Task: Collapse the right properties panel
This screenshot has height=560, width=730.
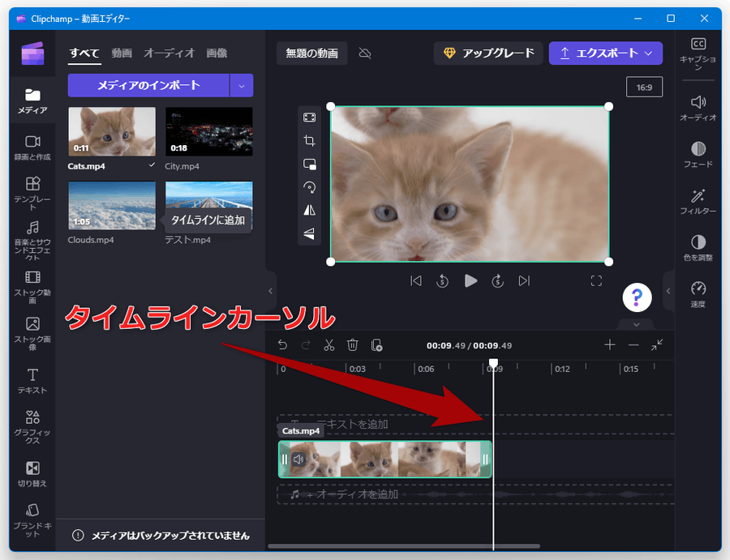Action: (668, 291)
